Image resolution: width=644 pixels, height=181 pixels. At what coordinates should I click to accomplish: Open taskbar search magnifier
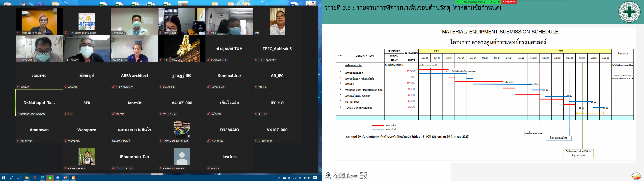[11, 178]
